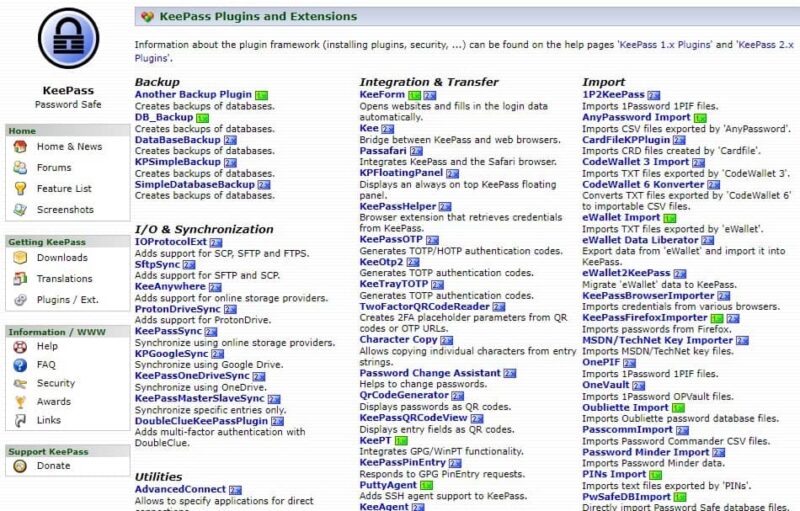Open the Translations page
Image resolution: width=800 pixels, height=511 pixels.
point(65,278)
